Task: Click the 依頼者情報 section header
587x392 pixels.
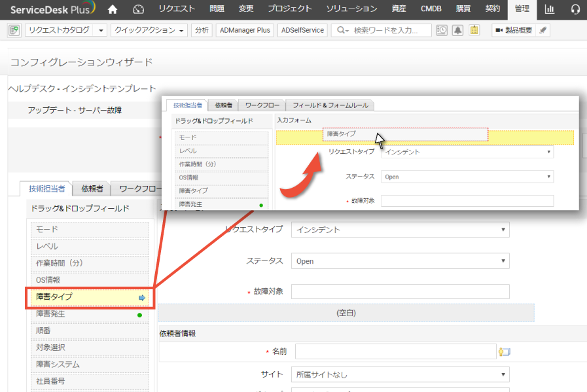Action: 177,334
